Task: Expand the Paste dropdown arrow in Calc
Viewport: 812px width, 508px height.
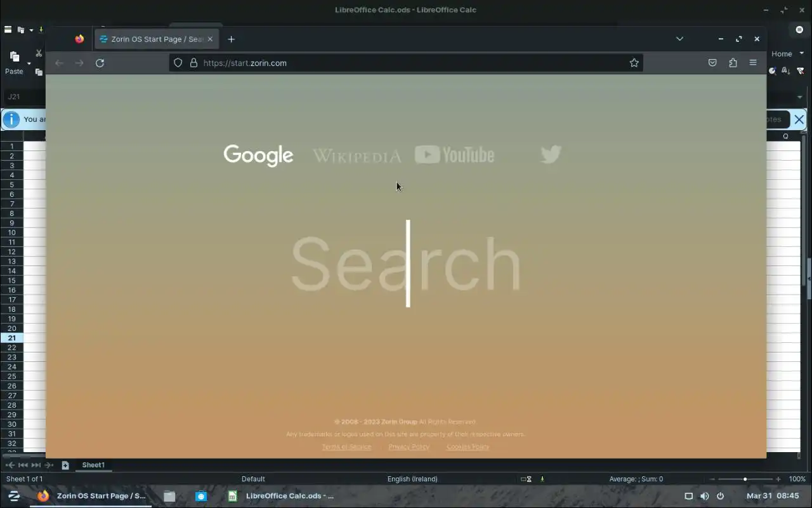Action: (29, 63)
